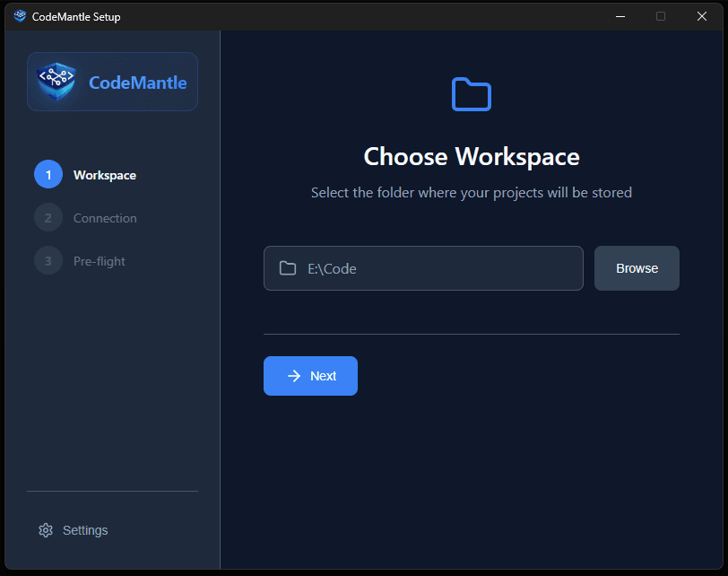The width and height of the screenshot is (728, 576).
Task: Close the CodeMantle Setup window
Action: click(701, 16)
